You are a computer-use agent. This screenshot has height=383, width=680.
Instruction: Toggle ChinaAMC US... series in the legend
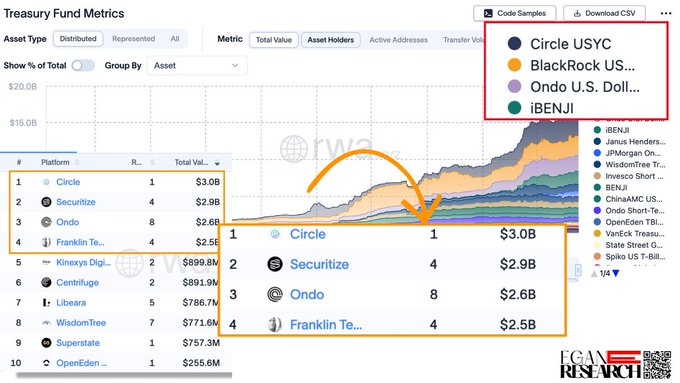coord(628,199)
